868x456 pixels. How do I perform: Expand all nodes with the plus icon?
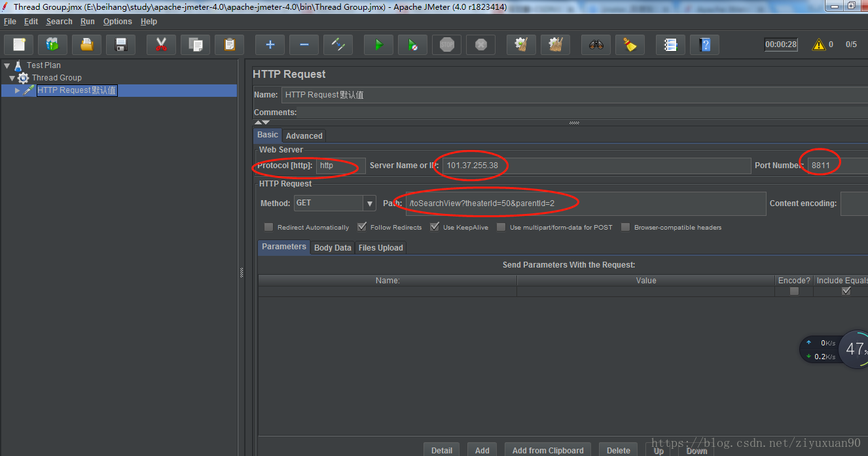(x=270, y=44)
